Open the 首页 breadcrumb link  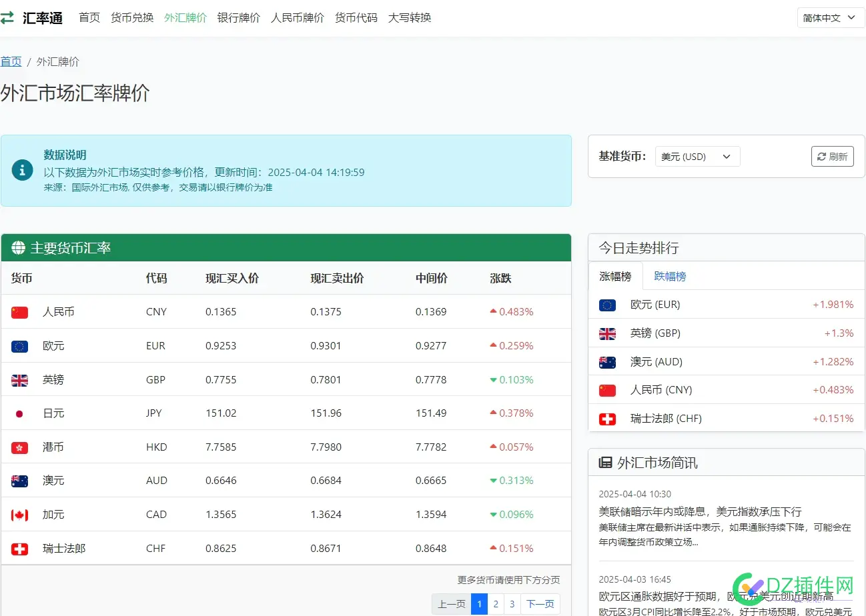point(11,61)
